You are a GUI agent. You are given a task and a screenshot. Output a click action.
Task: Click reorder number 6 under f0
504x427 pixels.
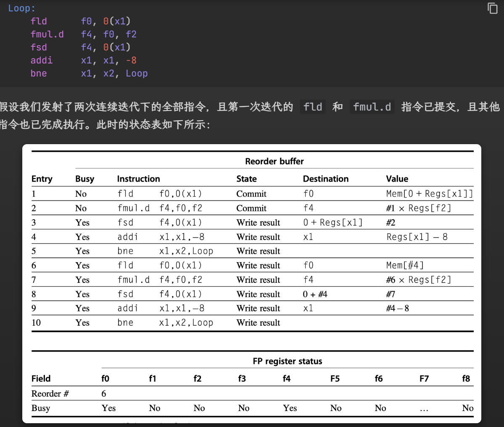104,393
